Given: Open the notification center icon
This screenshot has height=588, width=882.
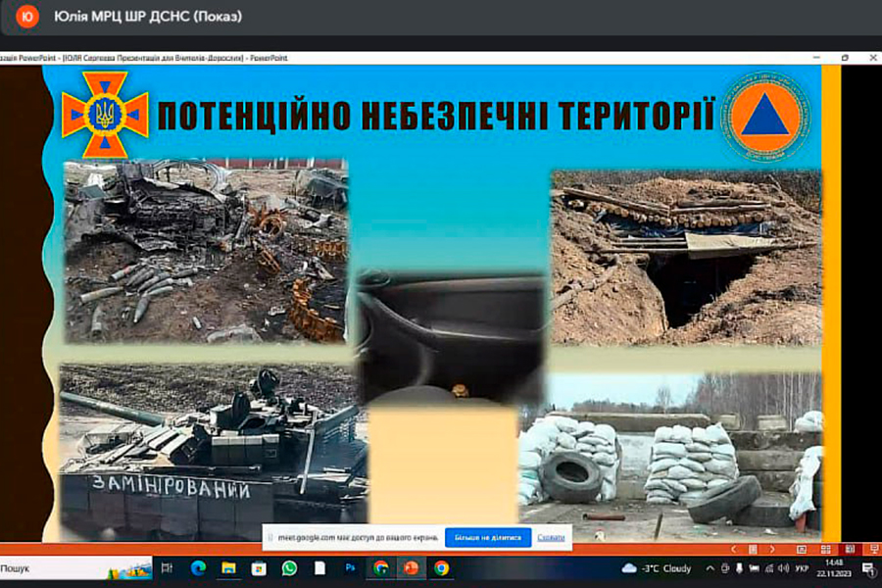Looking at the screenshot, I should (868, 569).
